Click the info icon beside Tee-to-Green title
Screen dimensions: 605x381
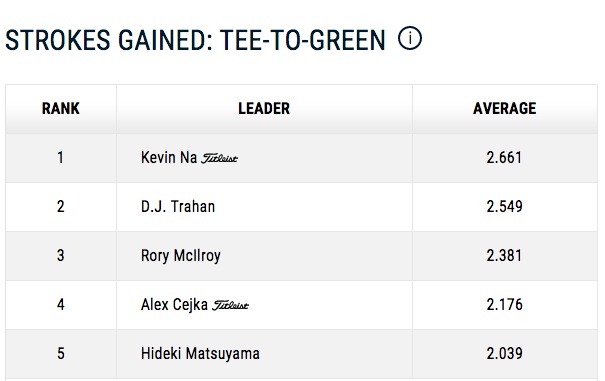tap(410, 38)
